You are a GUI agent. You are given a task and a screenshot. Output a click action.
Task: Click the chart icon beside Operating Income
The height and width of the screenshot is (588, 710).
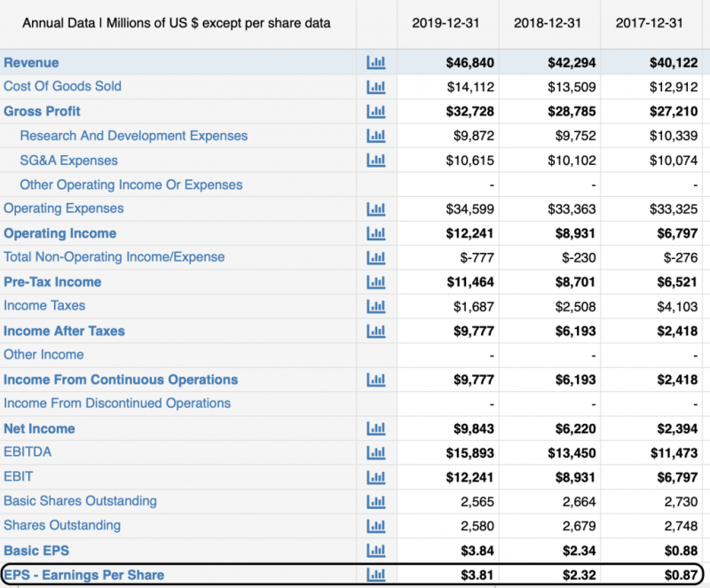pos(376,233)
